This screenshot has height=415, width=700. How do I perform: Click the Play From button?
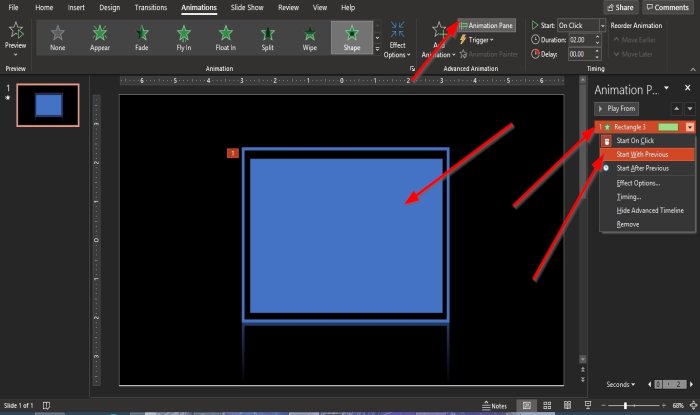pyautogui.click(x=617, y=108)
